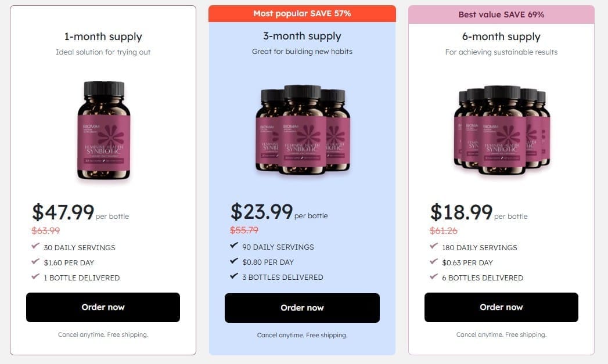
Task: Select the single bottle product image
Action: click(x=103, y=130)
